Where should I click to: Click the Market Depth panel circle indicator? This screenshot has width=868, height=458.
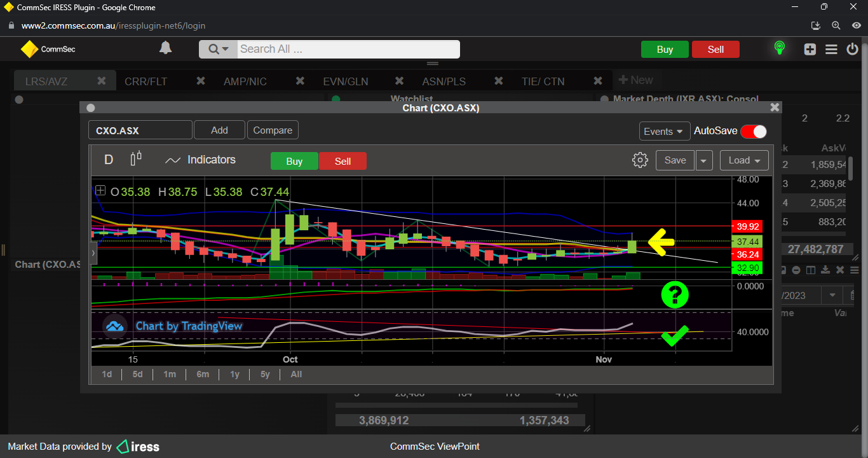(x=604, y=99)
